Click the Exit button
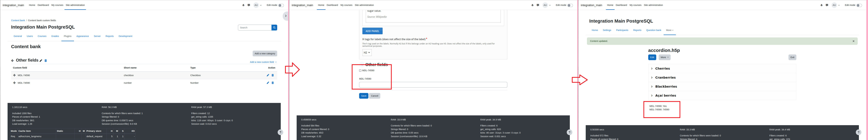 (792, 57)
